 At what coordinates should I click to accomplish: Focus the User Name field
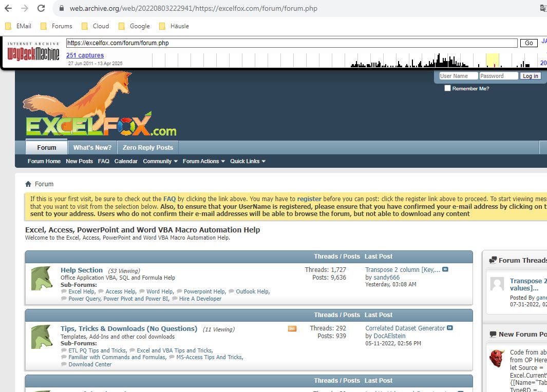tap(458, 76)
